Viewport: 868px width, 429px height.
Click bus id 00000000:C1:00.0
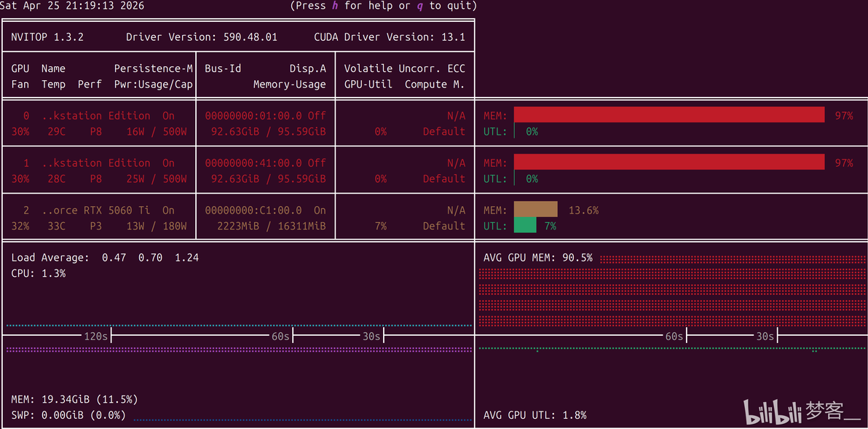[253, 210]
